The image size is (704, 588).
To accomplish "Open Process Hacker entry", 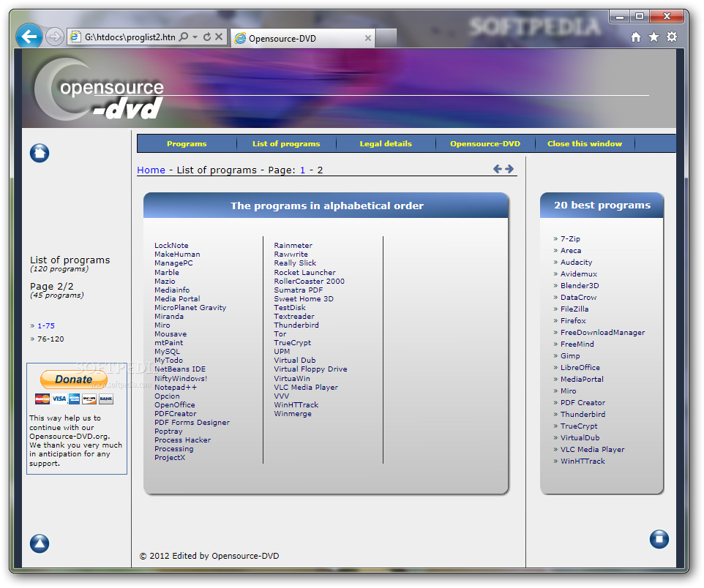I will 182,440.
